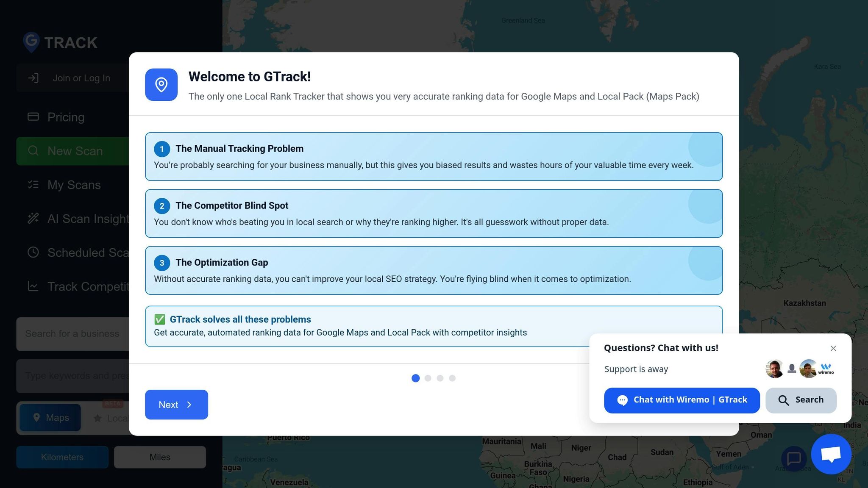Close the Questions chat popup
Image resolution: width=868 pixels, height=488 pixels.
833,348
